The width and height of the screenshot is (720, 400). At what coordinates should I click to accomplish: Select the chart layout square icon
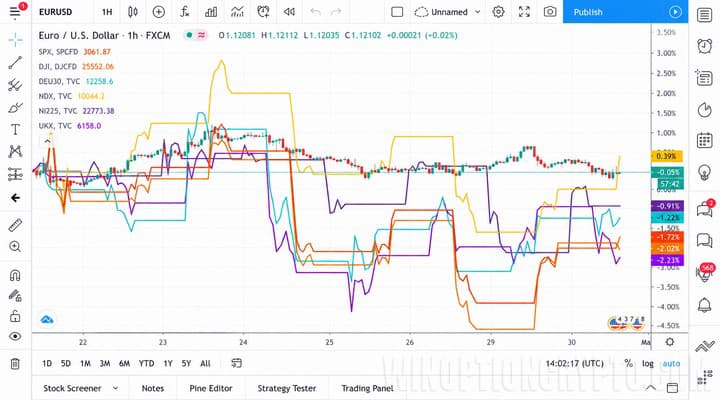397,12
